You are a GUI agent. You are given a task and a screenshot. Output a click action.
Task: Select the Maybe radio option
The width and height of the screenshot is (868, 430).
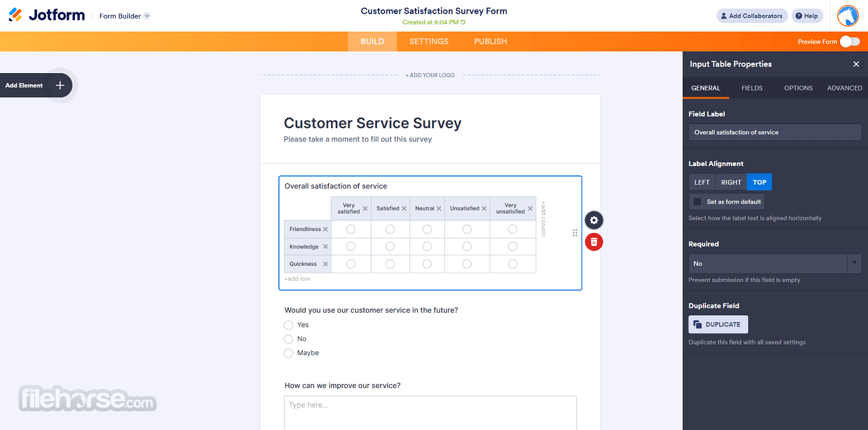pos(288,353)
